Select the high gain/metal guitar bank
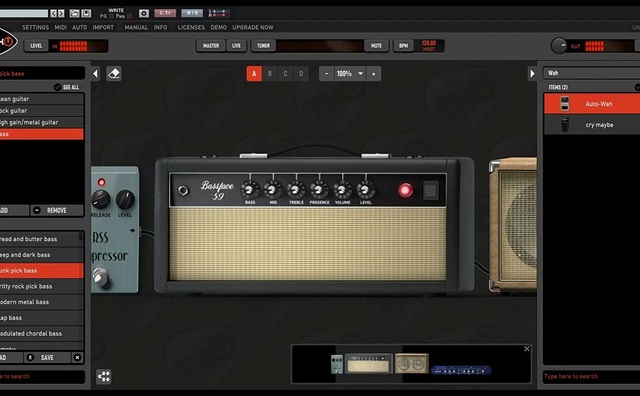Viewport: 640px width, 396px height. point(42,122)
